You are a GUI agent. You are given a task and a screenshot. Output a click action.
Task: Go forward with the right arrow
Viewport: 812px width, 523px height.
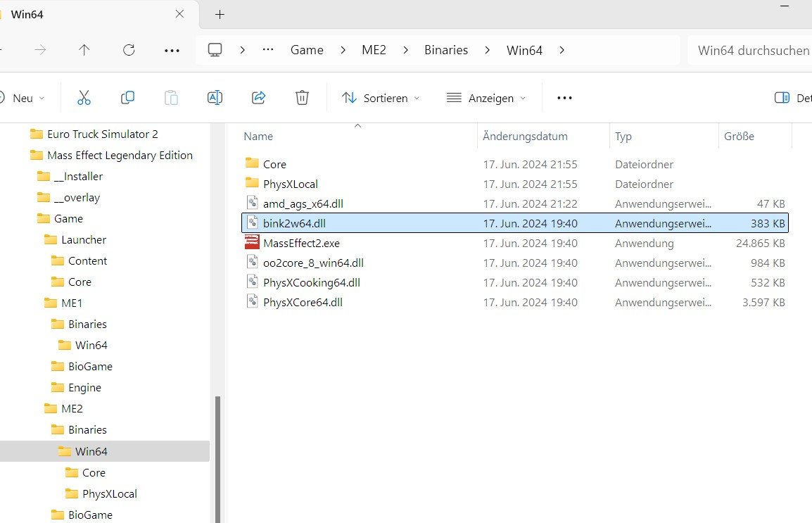pyautogui.click(x=40, y=50)
